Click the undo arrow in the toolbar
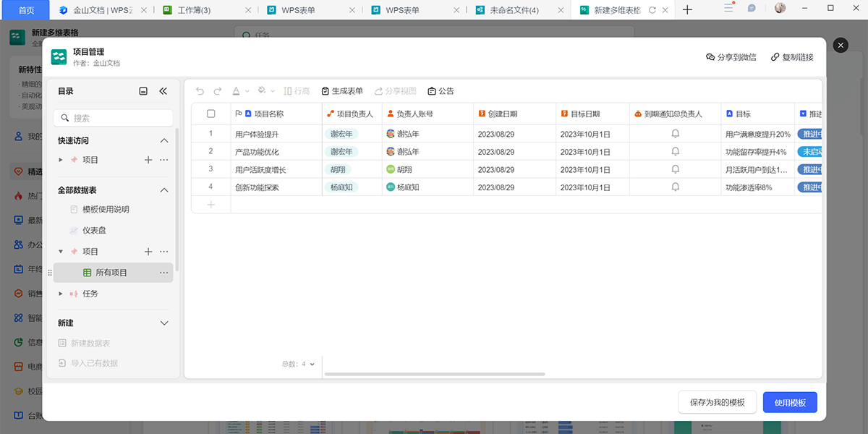Screen dimensions: 868x434 point(200,91)
